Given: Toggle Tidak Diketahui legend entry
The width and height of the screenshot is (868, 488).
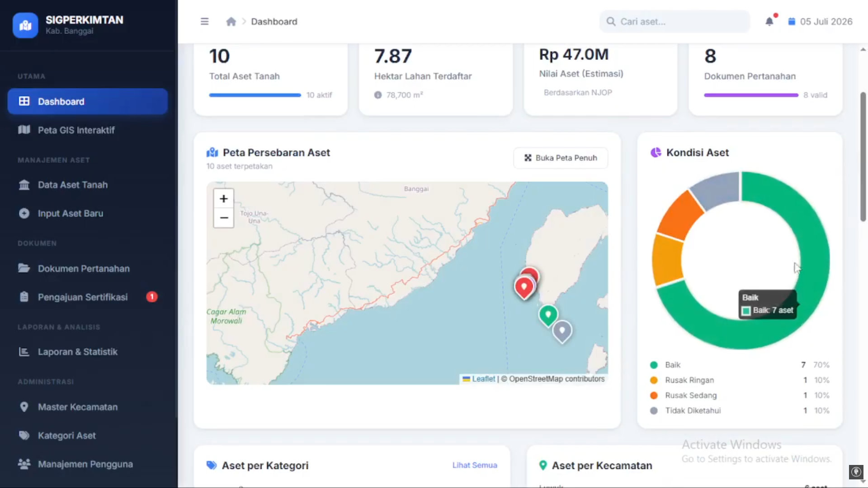Looking at the screenshot, I should click(x=740, y=411).
